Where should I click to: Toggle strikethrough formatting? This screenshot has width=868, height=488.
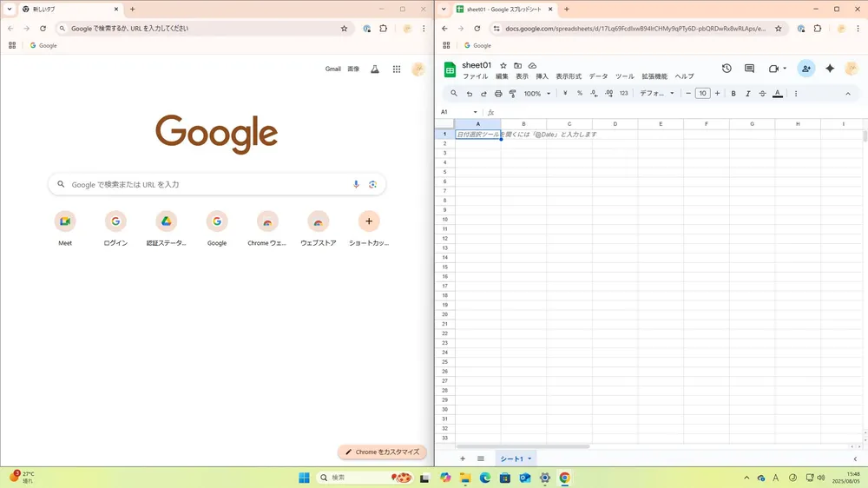(762, 94)
